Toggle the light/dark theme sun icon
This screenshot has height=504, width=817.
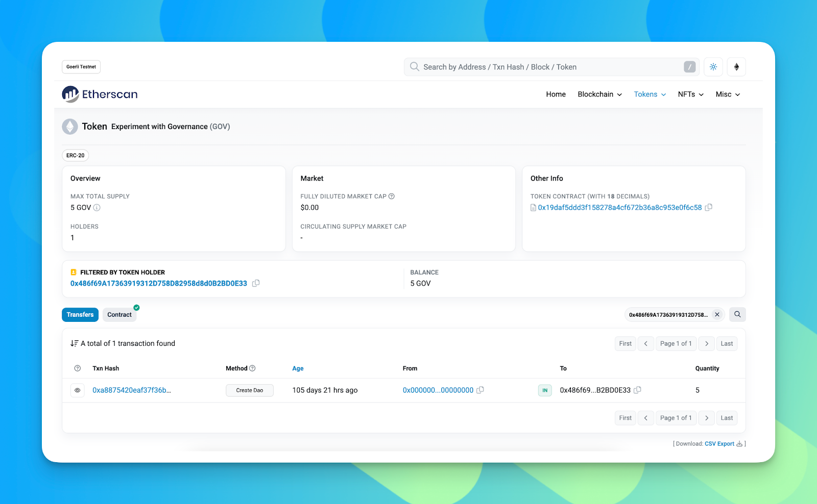(x=713, y=67)
